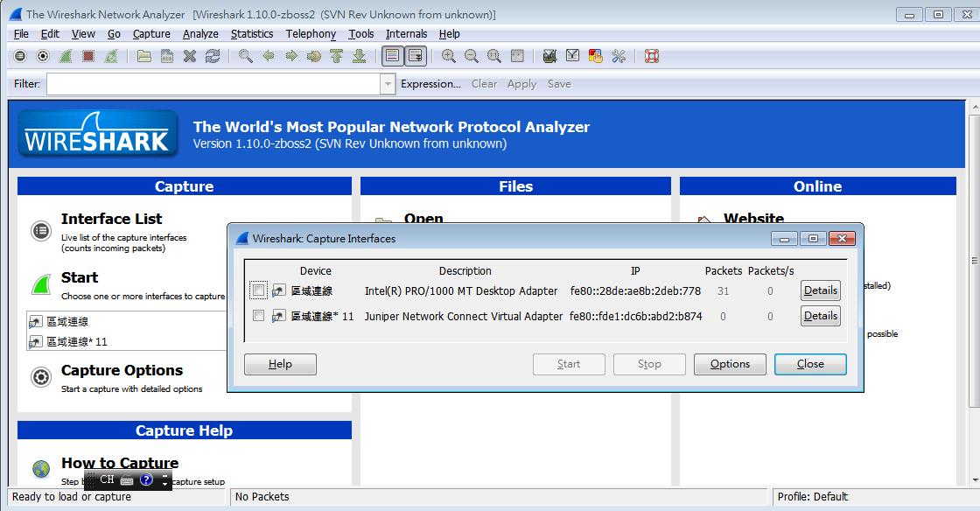Open the Analyze menu
This screenshot has width=980, height=511.
(200, 34)
